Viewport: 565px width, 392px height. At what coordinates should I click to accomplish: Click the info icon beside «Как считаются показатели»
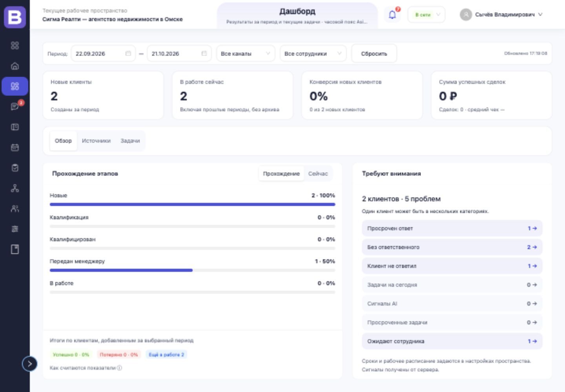(119, 368)
